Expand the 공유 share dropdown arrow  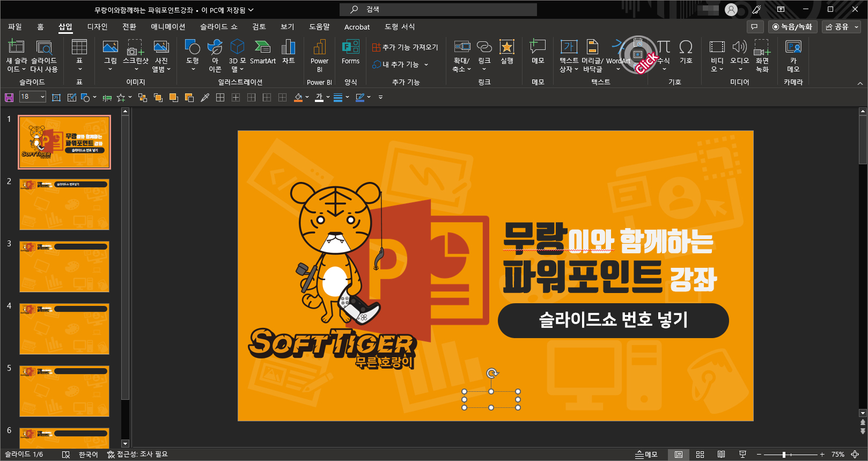pyautogui.click(x=857, y=26)
